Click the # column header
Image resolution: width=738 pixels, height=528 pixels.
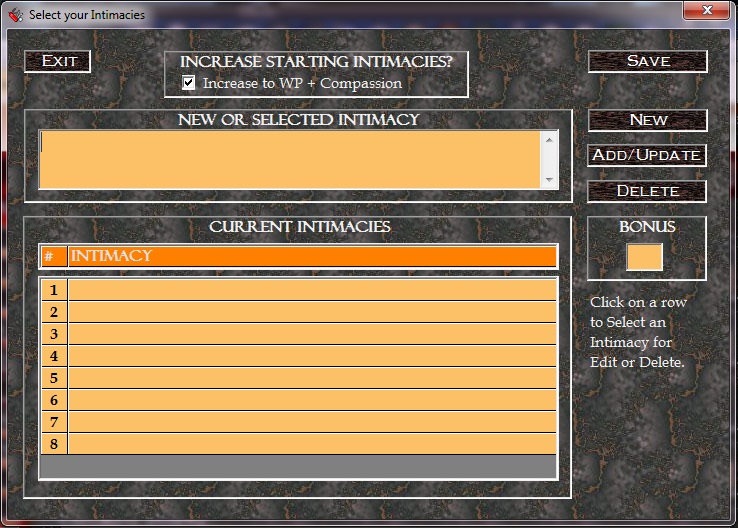pos(54,256)
